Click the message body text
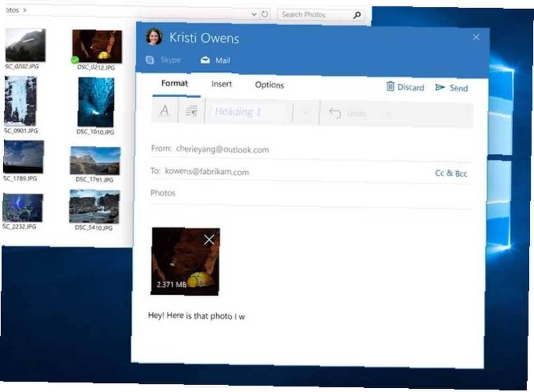 [x=197, y=316]
